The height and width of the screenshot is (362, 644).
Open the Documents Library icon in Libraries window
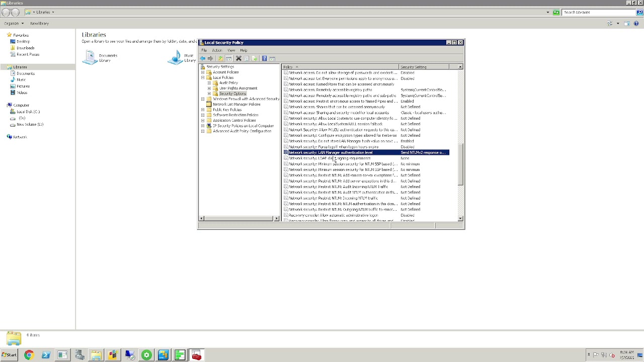[x=91, y=57]
